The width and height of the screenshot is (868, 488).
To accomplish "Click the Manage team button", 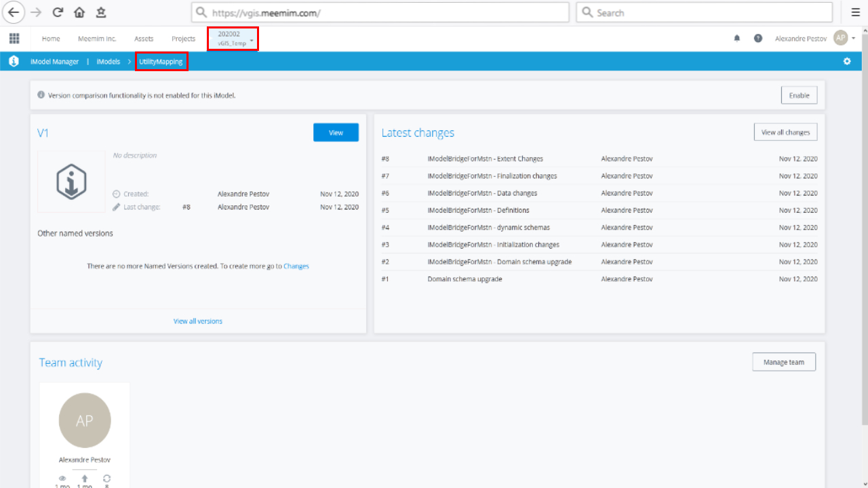I will (784, 362).
